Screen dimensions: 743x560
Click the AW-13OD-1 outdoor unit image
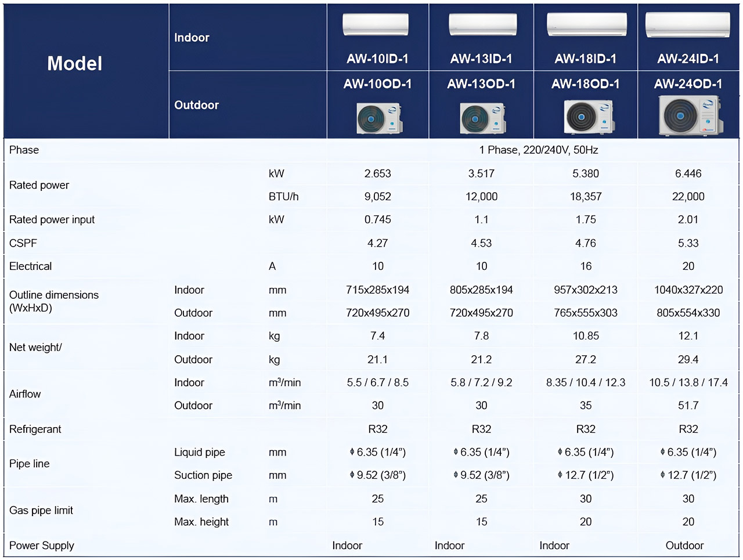point(482,118)
